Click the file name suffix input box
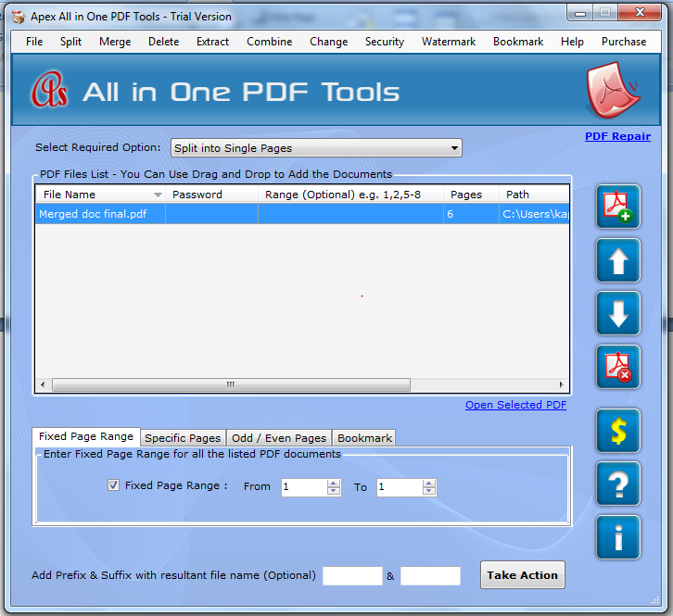Viewport: 673px width, 616px height. point(430,575)
